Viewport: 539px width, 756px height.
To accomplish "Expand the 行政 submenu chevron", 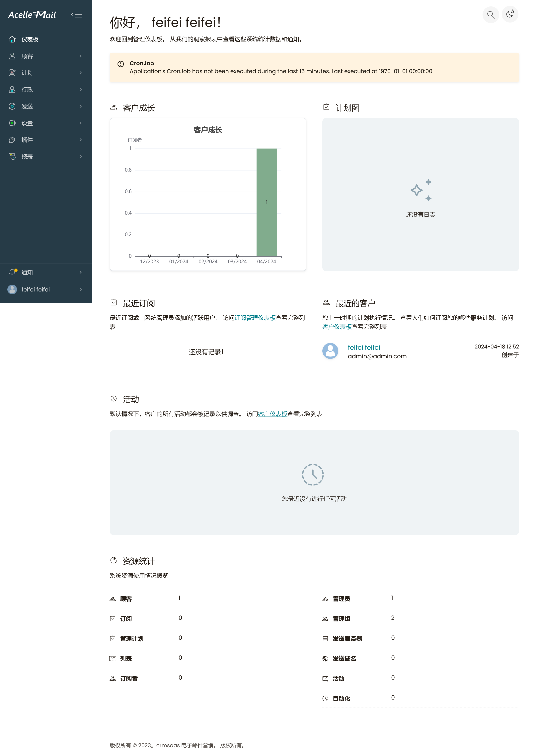I will (81, 90).
